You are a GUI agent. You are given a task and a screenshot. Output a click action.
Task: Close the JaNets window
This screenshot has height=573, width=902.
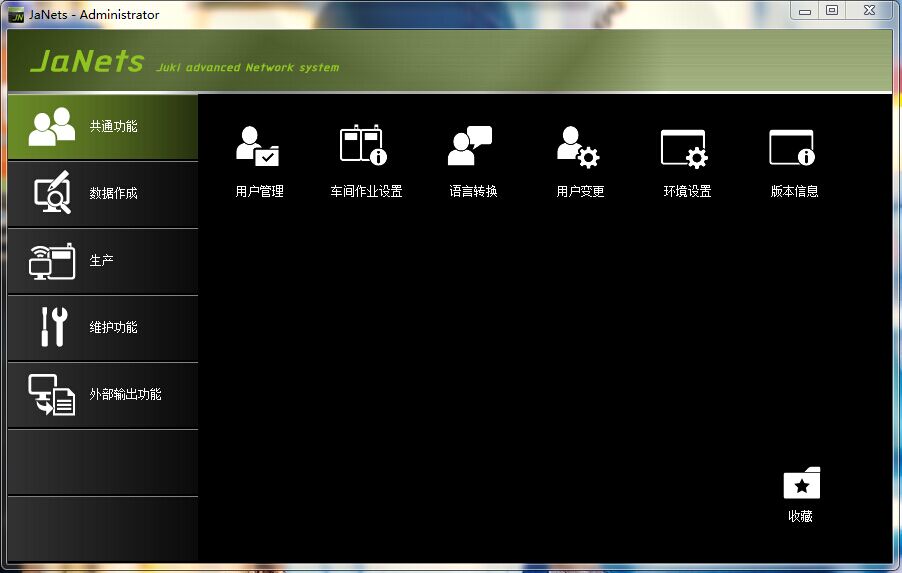[x=869, y=10]
